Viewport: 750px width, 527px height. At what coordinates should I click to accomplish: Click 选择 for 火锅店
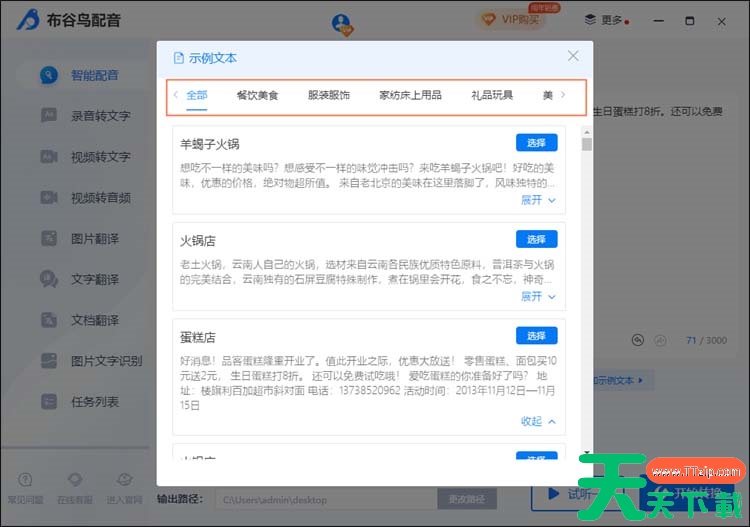tap(537, 239)
